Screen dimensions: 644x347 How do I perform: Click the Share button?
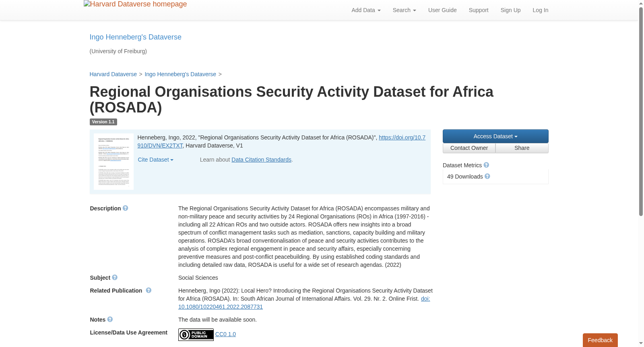click(522, 148)
